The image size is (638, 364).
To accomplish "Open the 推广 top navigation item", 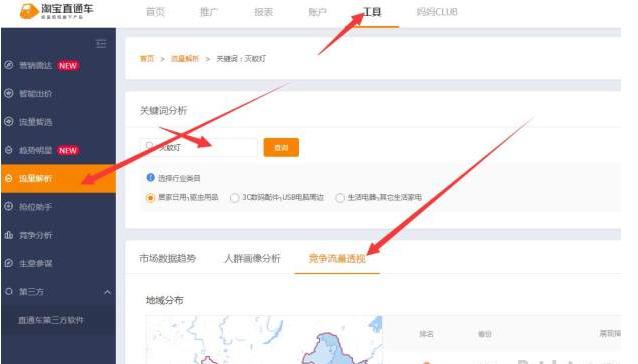I will coord(209,12).
